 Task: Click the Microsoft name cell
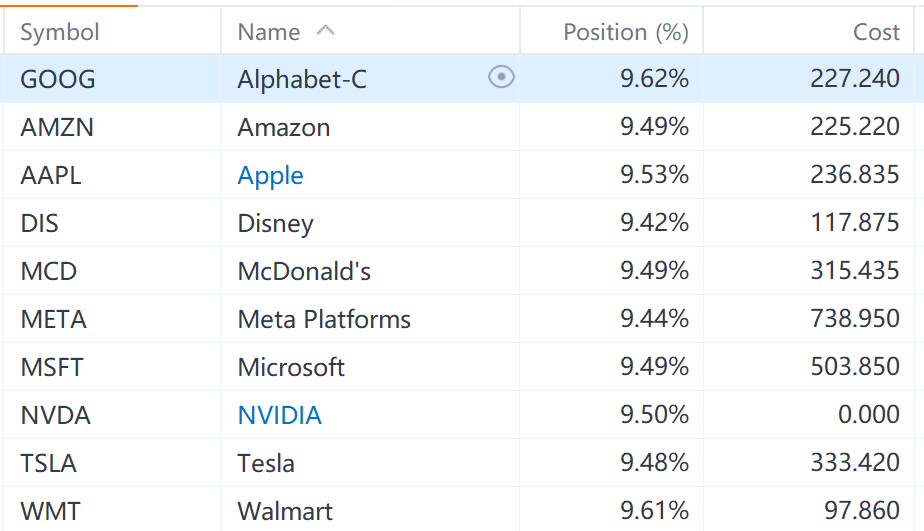pos(291,368)
